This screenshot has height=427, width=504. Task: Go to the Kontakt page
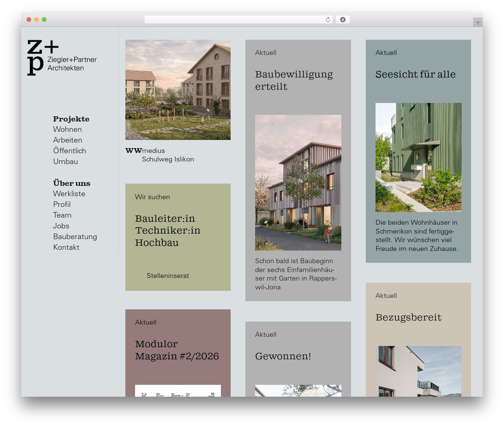click(x=66, y=247)
